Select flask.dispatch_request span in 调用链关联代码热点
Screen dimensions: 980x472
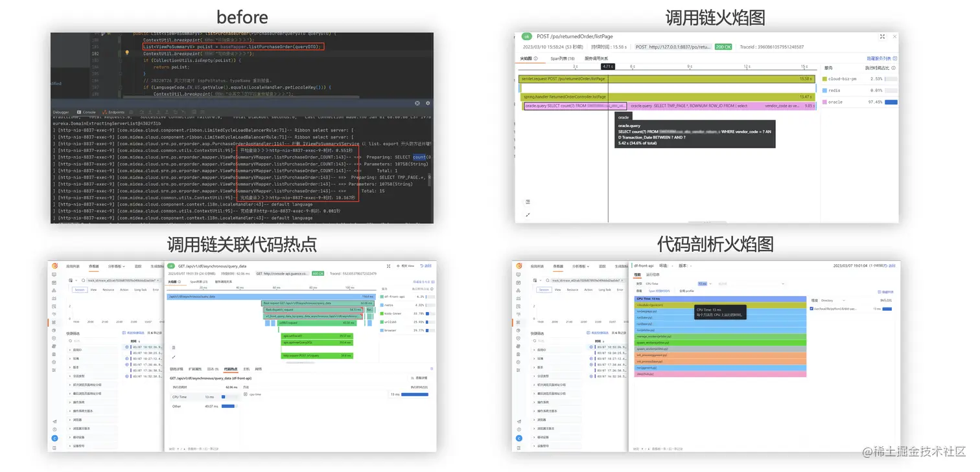coord(313,309)
